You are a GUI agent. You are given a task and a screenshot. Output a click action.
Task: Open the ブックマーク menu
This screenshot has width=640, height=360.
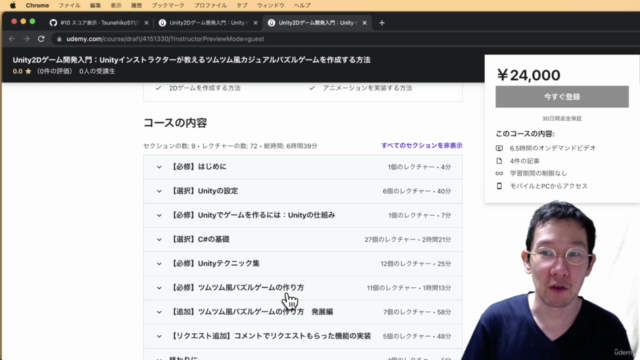(168, 5)
